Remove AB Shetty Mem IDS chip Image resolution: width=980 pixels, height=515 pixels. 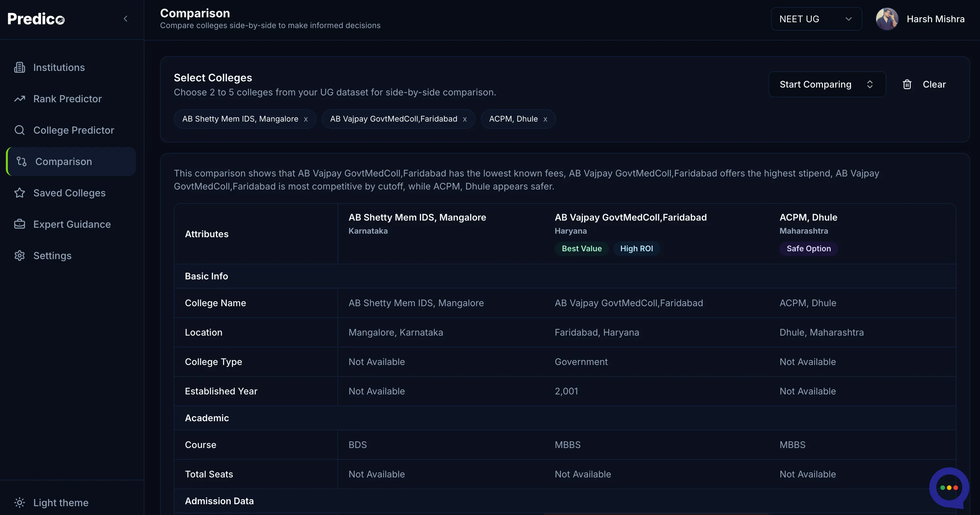coord(305,119)
